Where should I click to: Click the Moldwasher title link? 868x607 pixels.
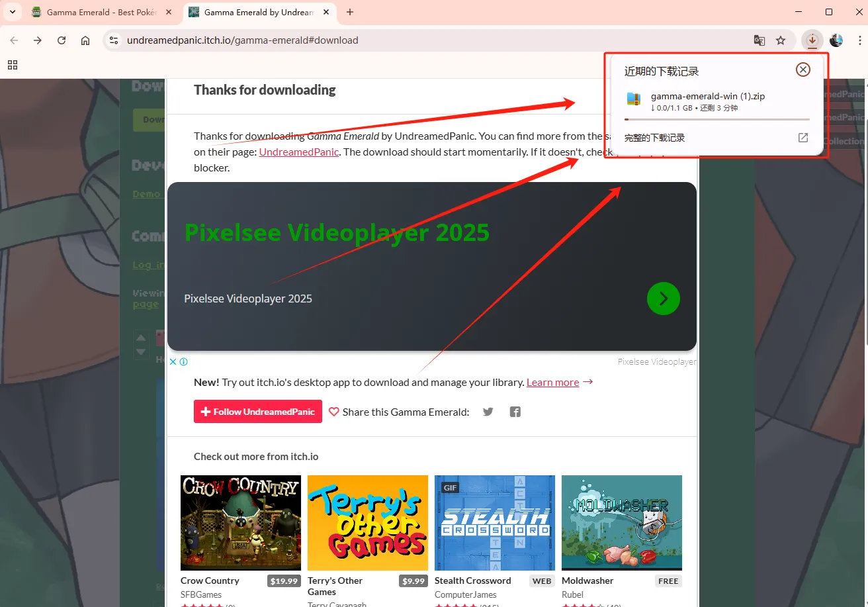click(x=588, y=581)
